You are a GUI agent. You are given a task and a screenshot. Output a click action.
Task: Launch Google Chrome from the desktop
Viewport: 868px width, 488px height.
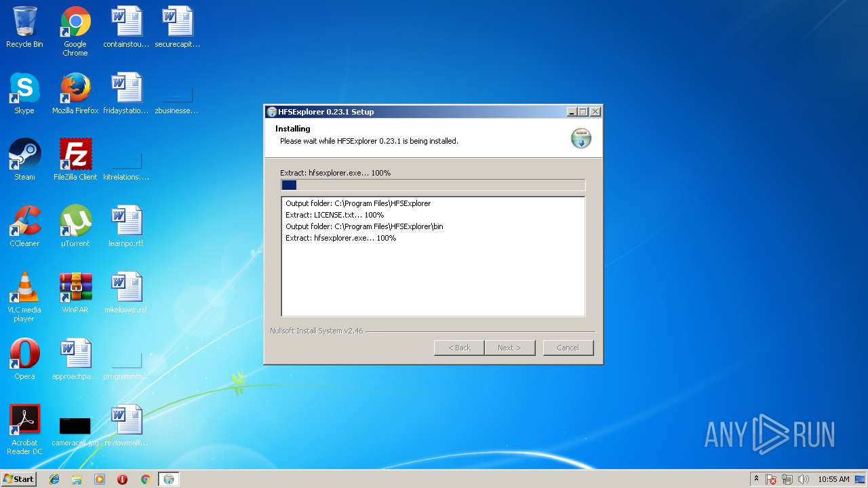click(x=75, y=31)
